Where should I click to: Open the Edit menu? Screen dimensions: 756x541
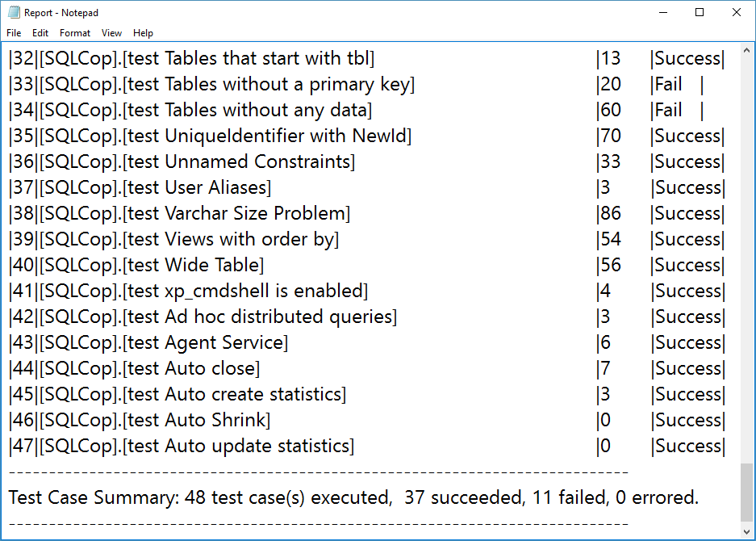(40, 33)
